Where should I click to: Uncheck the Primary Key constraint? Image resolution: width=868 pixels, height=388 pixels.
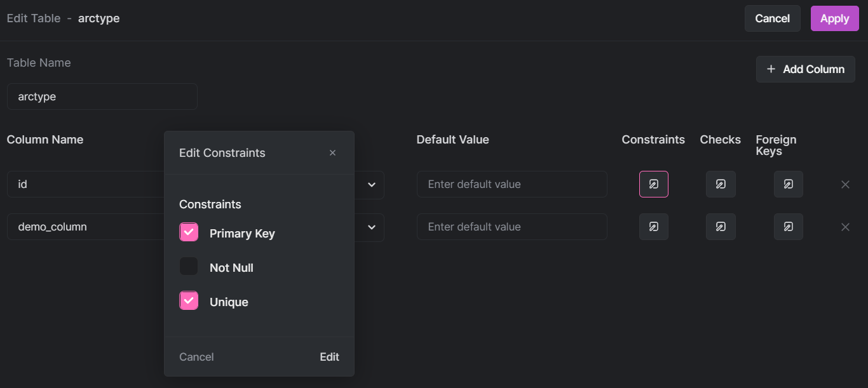[x=189, y=232]
